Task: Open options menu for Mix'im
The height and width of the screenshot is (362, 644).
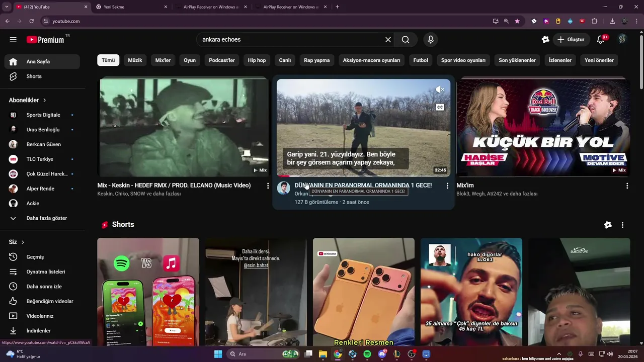Action: 627,186
